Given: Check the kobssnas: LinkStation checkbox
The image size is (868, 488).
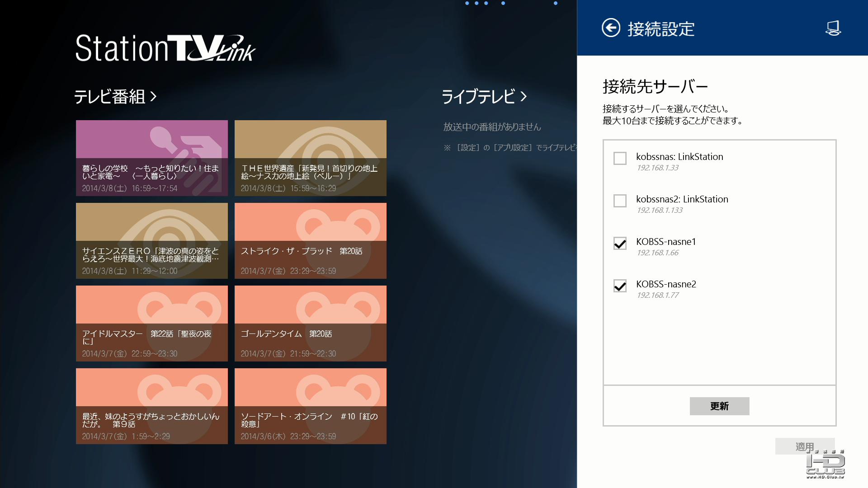Looking at the screenshot, I should 620,158.
